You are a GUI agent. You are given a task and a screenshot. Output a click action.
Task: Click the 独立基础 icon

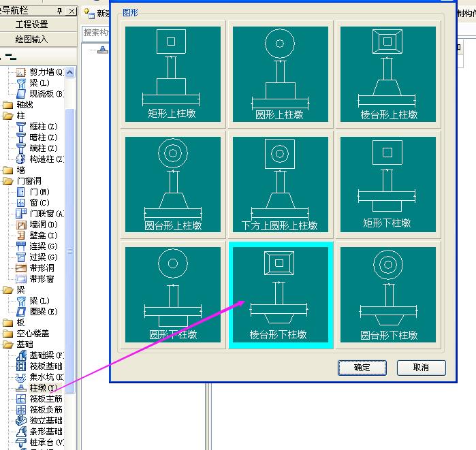[x=20, y=421]
